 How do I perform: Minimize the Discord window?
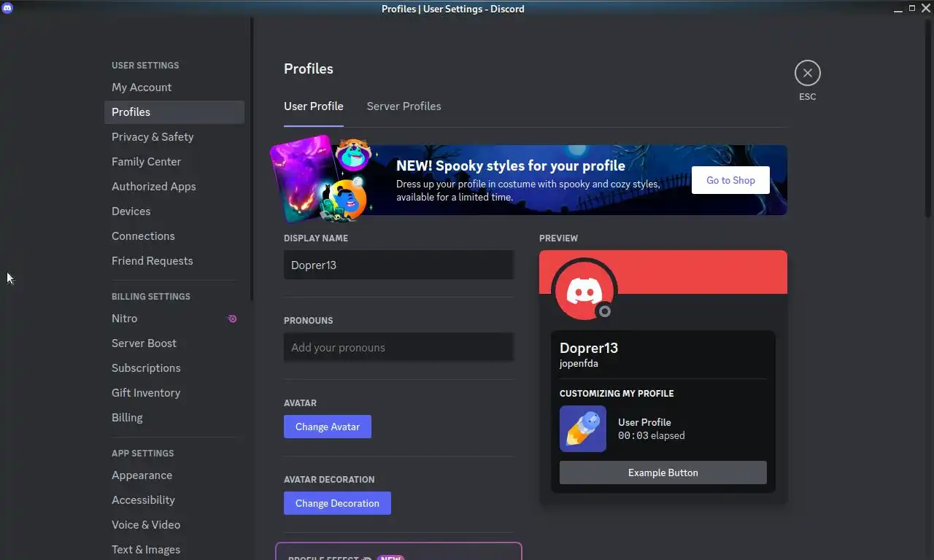coord(898,9)
